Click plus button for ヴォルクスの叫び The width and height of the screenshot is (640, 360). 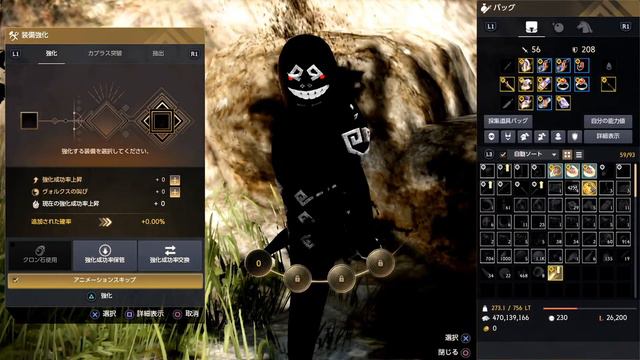click(175, 192)
